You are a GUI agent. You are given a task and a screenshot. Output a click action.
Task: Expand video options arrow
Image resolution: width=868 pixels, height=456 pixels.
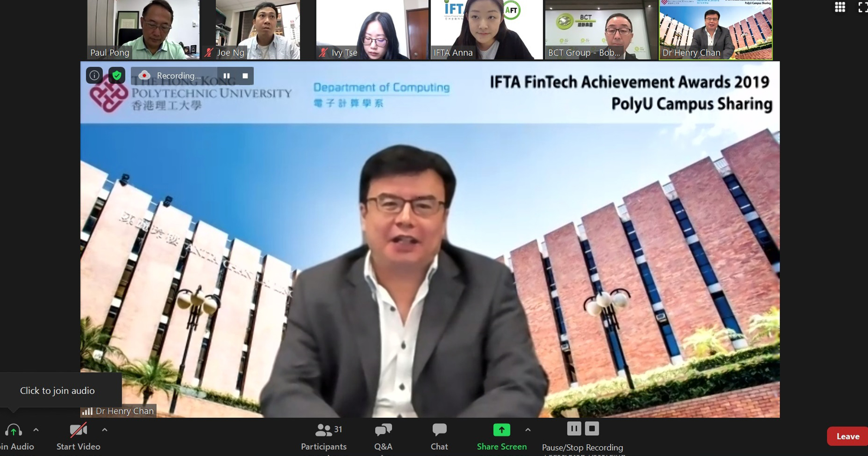(x=105, y=430)
